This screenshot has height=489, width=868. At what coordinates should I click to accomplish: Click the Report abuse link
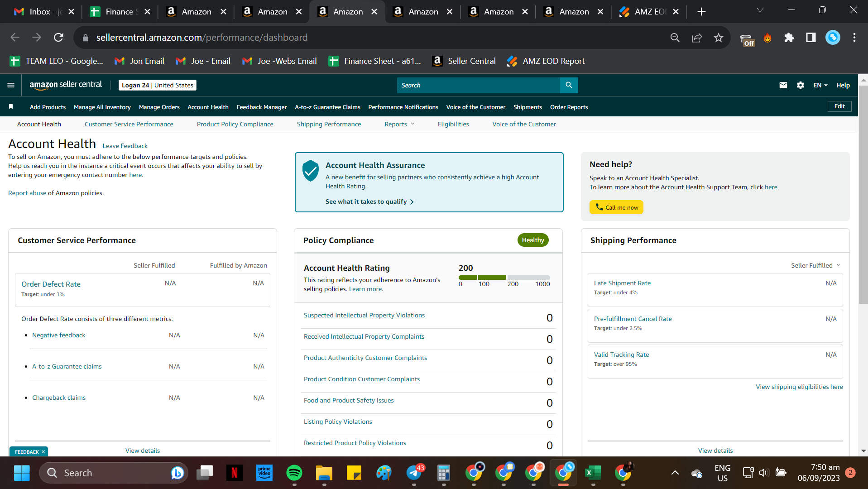27,193
